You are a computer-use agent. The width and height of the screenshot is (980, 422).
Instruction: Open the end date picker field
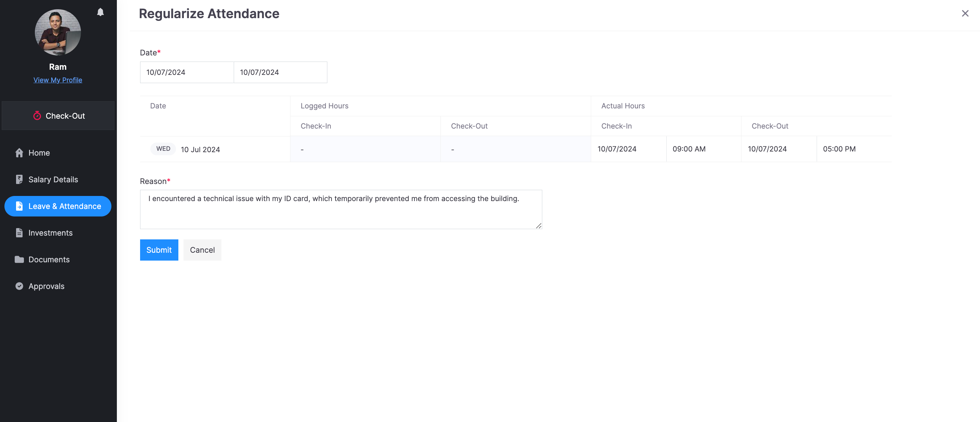click(280, 72)
